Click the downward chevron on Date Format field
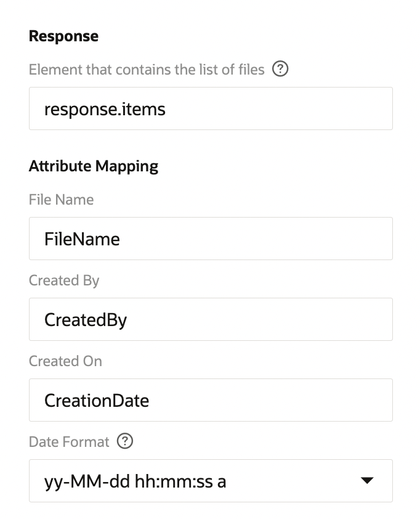The height and width of the screenshot is (519, 420). (366, 481)
